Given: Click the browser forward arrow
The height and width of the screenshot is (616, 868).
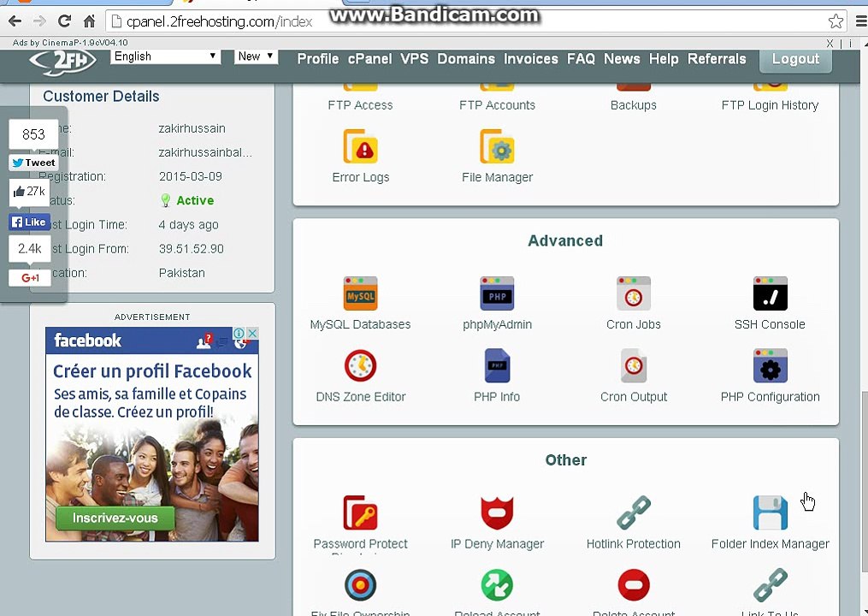Looking at the screenshot, I should (39, 21).
